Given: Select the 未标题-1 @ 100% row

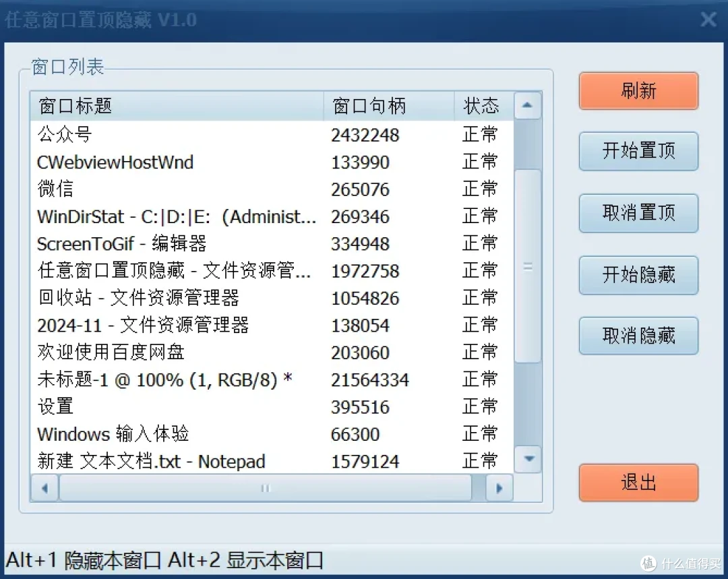Looking at the screenshot, I should (272, 379).
